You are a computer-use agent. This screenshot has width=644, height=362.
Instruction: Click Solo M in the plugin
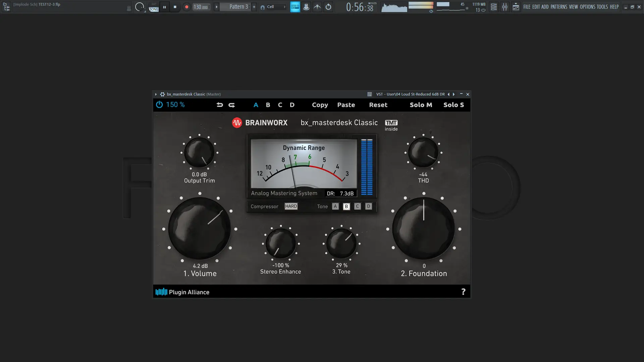point(421,105)
